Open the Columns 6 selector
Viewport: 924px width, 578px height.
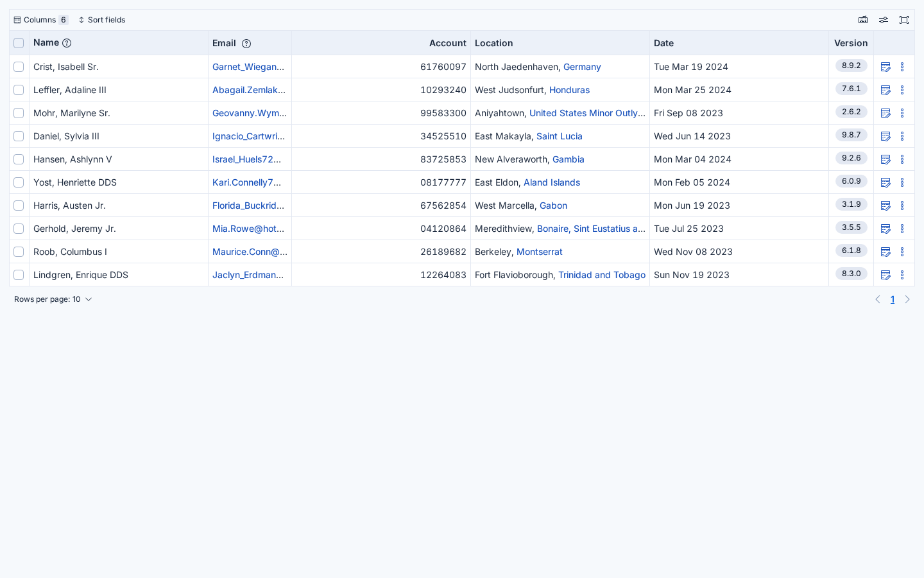(41, 20)
